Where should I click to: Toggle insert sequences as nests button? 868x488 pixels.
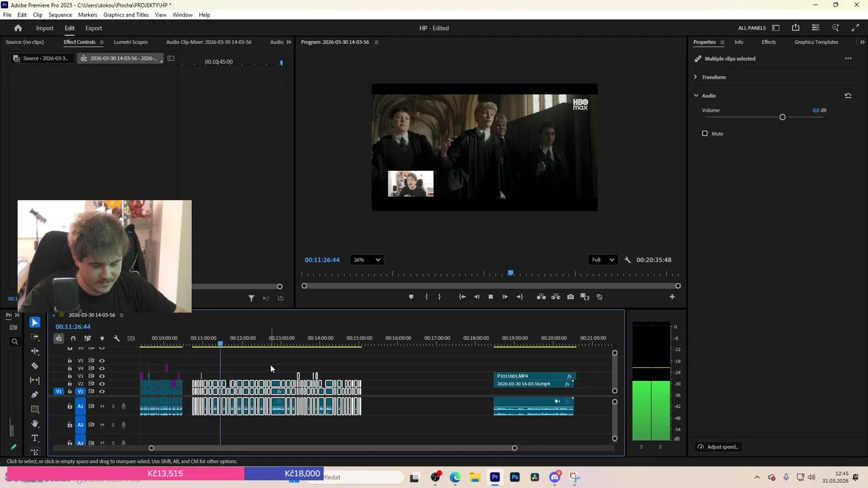pos(59,338)
